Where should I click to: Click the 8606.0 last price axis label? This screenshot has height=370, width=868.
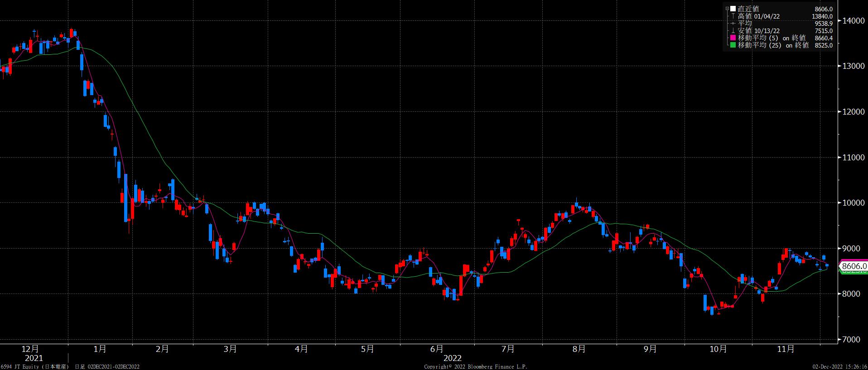coord(854,266)
